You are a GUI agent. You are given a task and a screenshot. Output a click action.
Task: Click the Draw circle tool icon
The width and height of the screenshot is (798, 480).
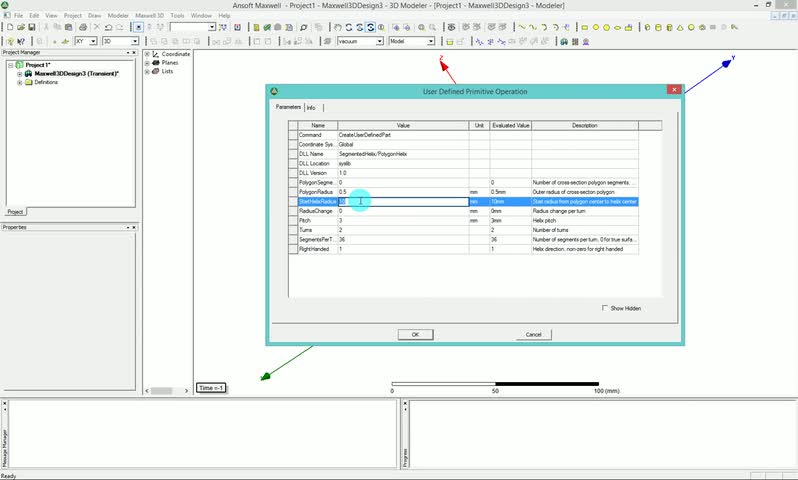(595, 27)
